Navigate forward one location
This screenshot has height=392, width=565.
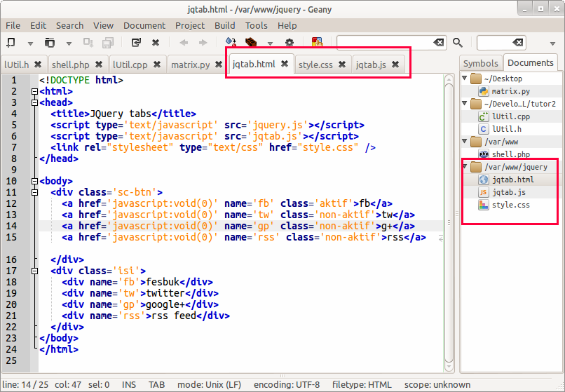(203, 43)
